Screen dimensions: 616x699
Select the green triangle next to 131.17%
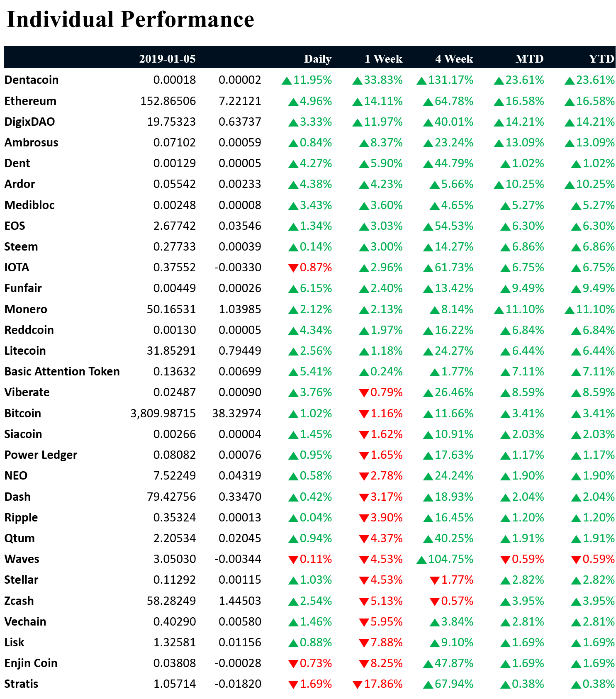[421, 81]
